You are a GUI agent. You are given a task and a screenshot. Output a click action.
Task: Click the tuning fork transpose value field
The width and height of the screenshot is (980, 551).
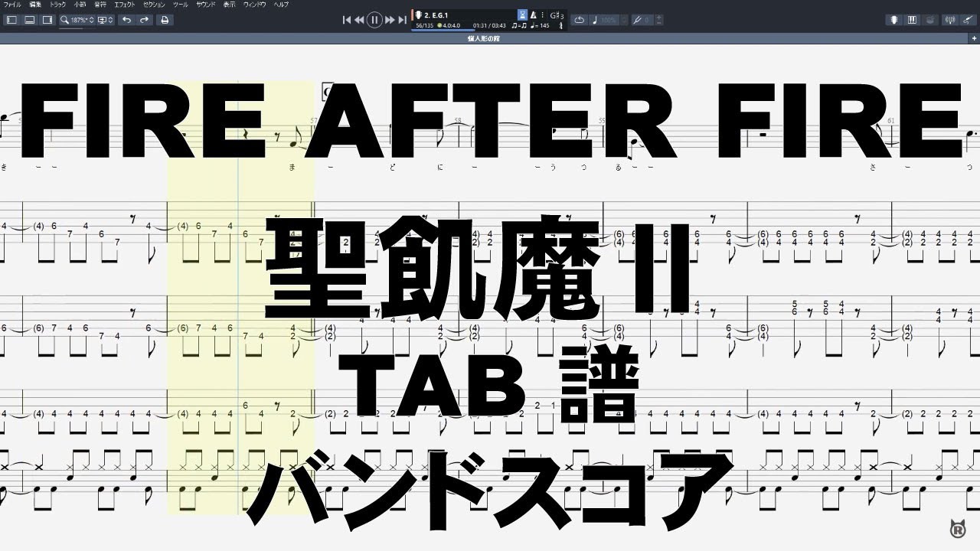coord(643,20)
